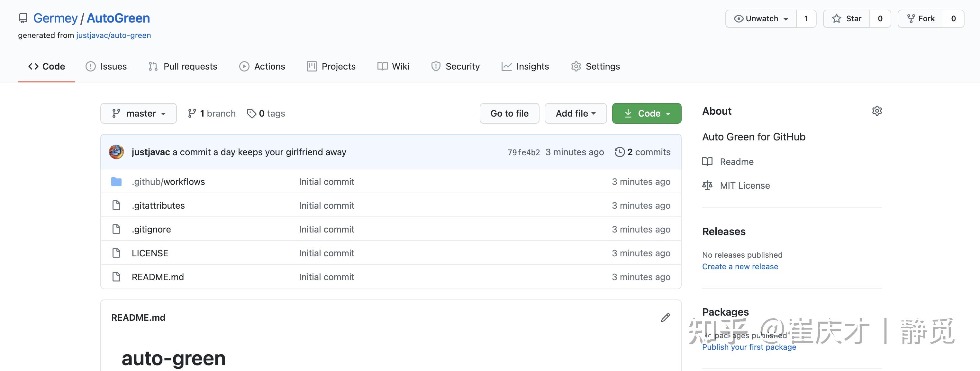Open Readme via the book icon in About

[707, 161]
